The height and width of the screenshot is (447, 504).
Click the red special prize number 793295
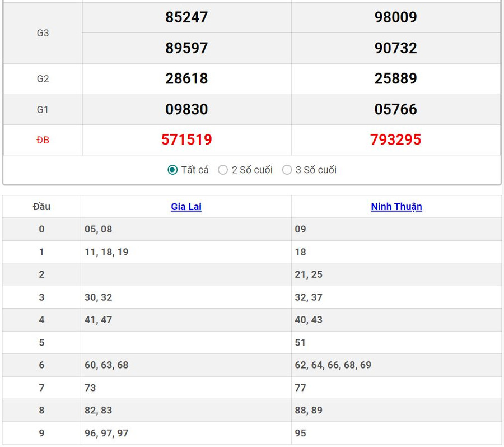pos(395,139)
